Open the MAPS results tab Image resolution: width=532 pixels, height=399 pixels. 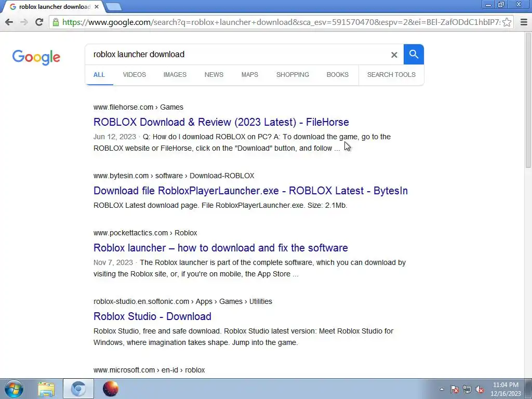pos(250,75)
